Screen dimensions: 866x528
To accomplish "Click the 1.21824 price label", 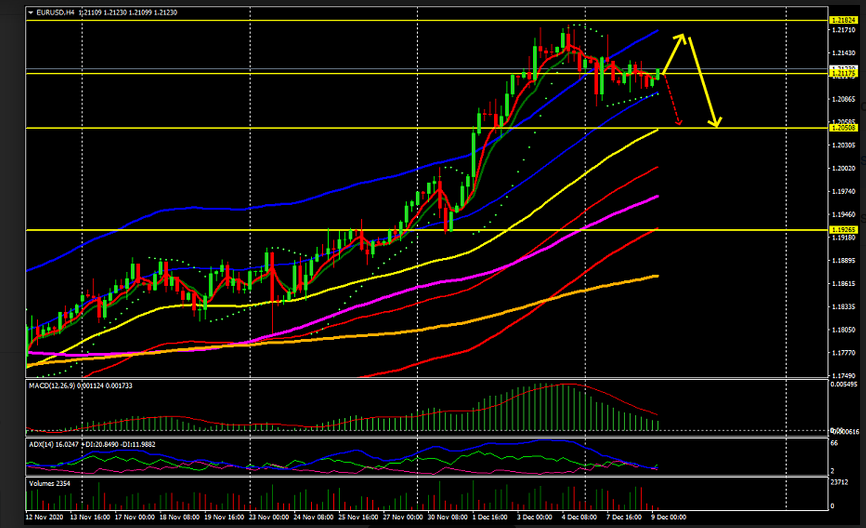I will (842, 20).
